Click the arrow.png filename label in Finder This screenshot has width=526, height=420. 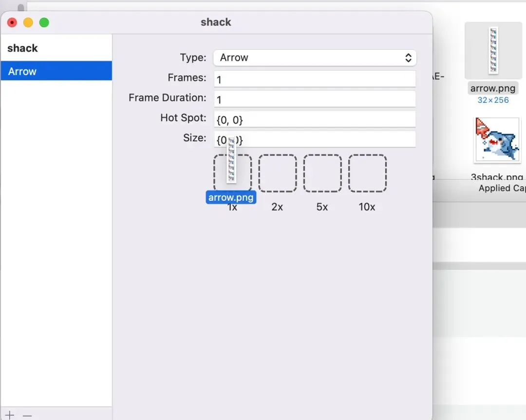[493, 88]
